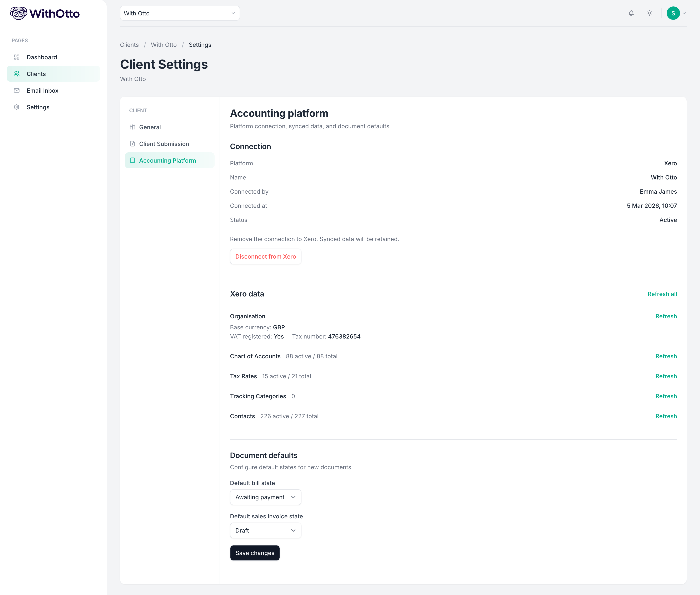Click the General sliders icon

[x=132, y=127]
